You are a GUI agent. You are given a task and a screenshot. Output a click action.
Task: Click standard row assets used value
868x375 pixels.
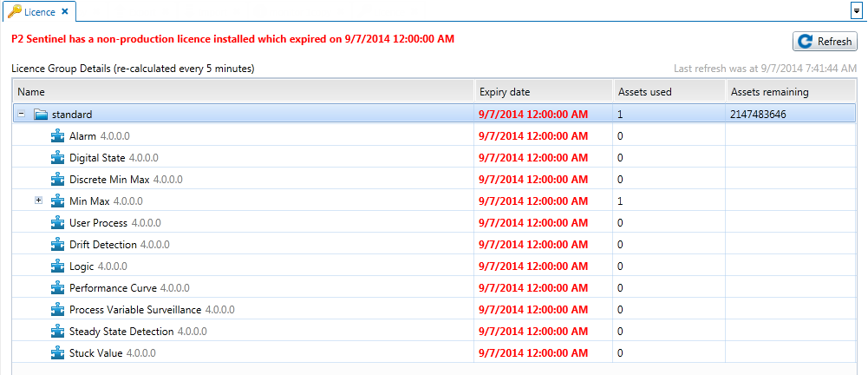(x=620, y=115)
